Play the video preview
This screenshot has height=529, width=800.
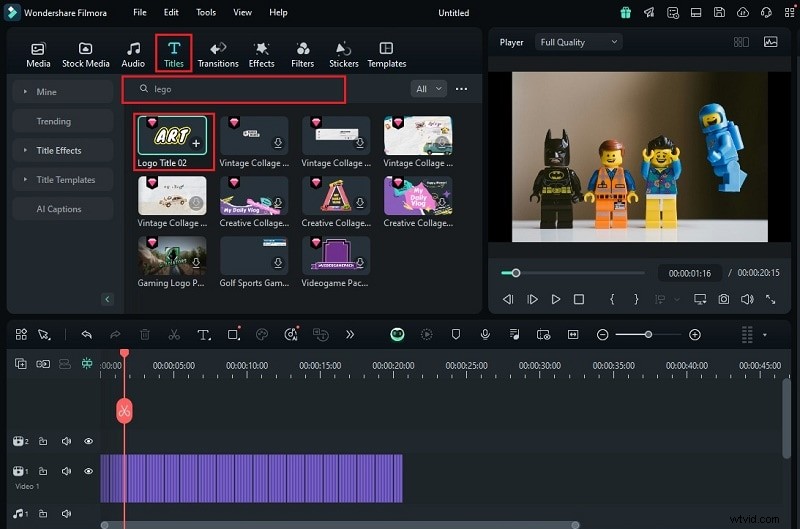click(556, 299)
